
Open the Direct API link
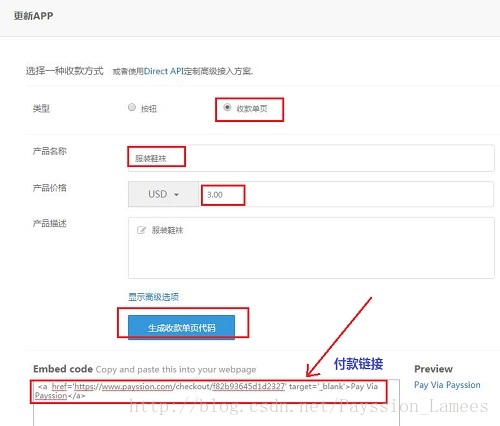point(164,71)
